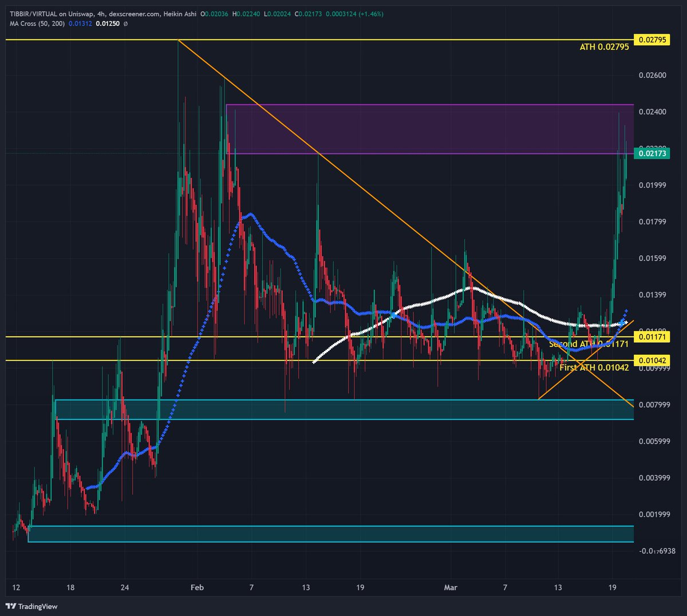This screenshot has width=687, height=616.
Task: Click the 18 date label on time axis
Action: click(x=70, y=587)
